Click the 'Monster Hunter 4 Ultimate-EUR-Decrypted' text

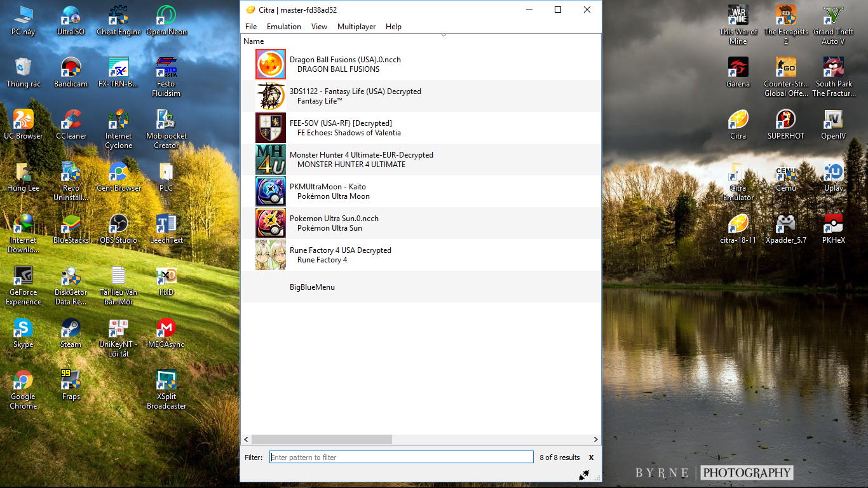tap(362, 155)
